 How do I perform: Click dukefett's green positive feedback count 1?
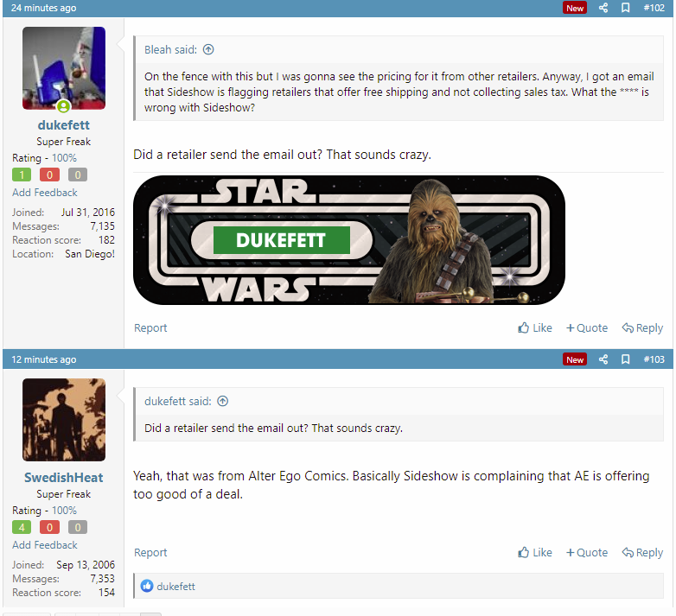click(22, 175)
